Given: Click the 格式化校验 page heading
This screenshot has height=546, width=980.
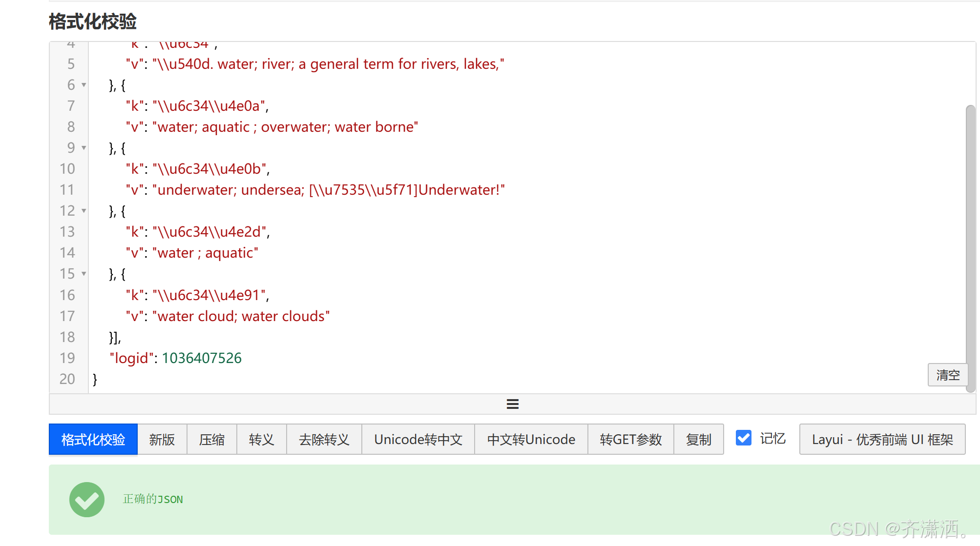Looking at the screenshot, I should (x=93, y=21).
